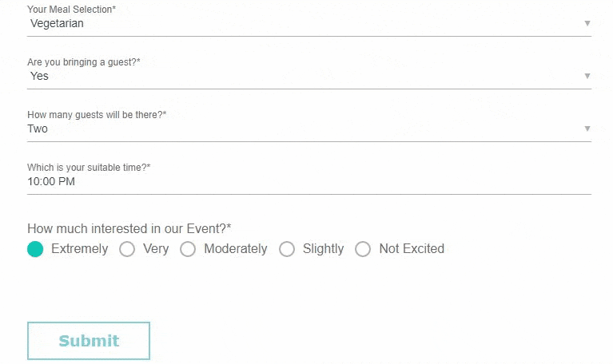Click the arrow beside the Yes guest answer
This screenshot has height=364, width=613.
tap(587, 76)
